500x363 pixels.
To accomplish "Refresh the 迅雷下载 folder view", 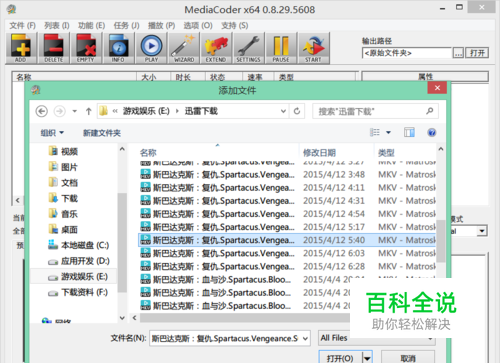I will coord(297,111).
